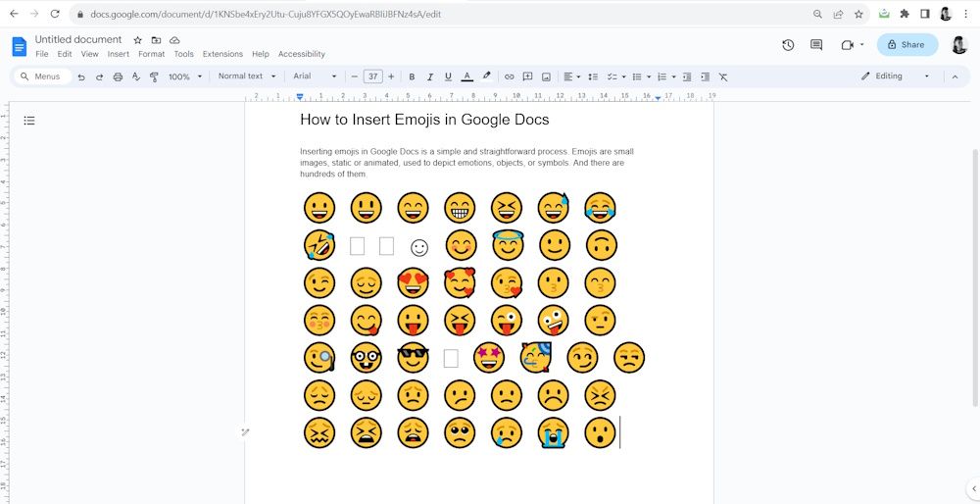Star the Untitled document

point(137,40)
